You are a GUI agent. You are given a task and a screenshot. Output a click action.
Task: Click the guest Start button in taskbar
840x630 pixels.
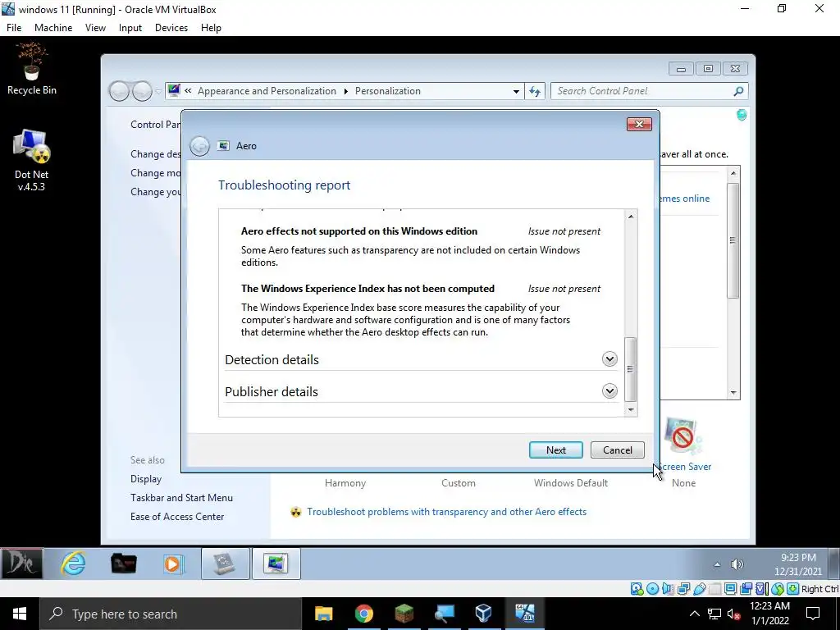(21, 564)
